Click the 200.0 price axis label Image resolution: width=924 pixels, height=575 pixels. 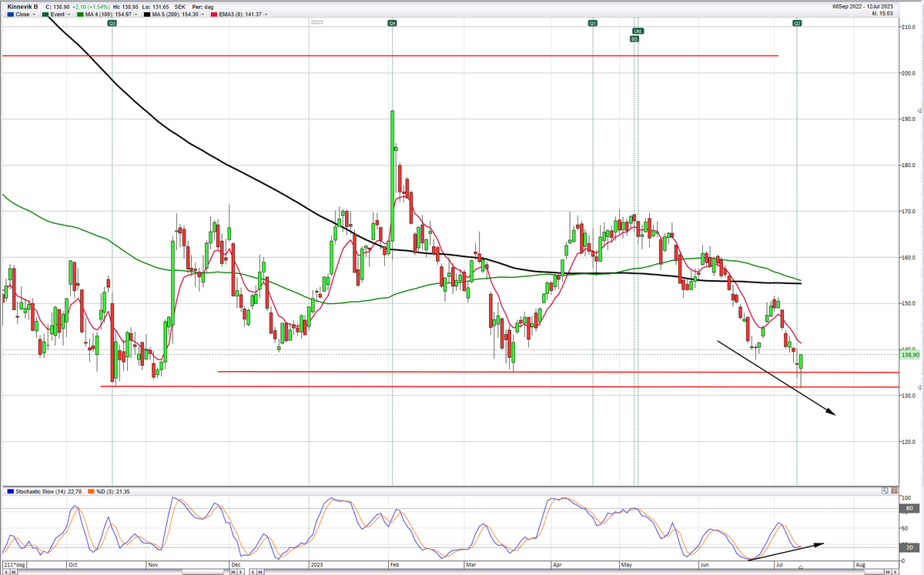(909, 73)
